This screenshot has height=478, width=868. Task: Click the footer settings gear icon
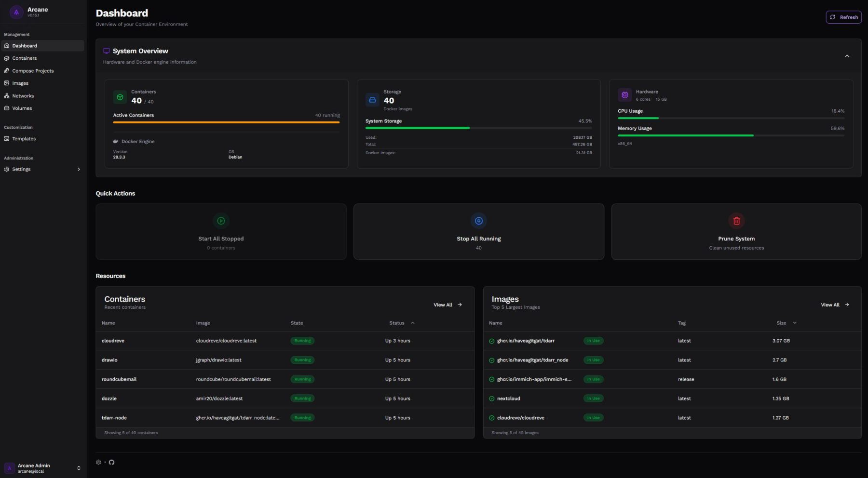[x=98, y=462]
